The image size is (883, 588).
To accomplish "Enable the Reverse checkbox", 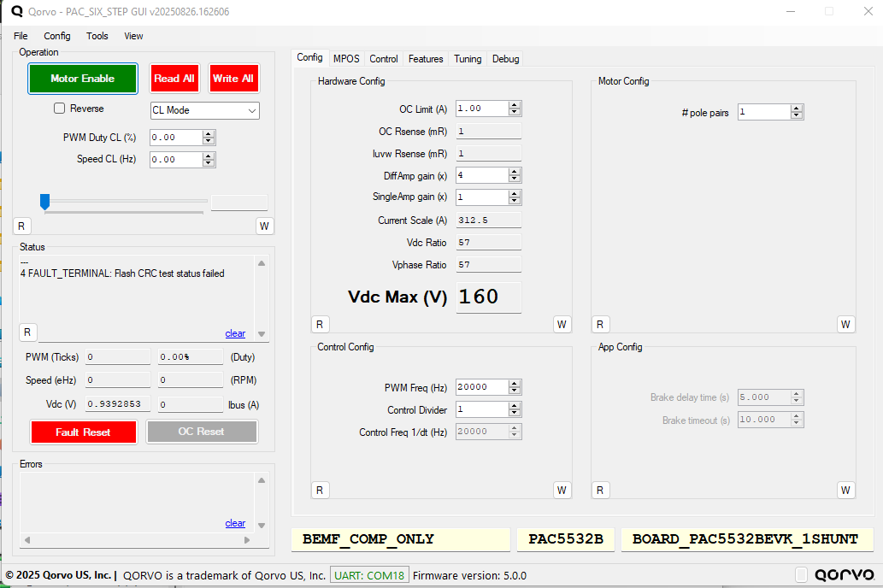I will click(x=60, y=109).
